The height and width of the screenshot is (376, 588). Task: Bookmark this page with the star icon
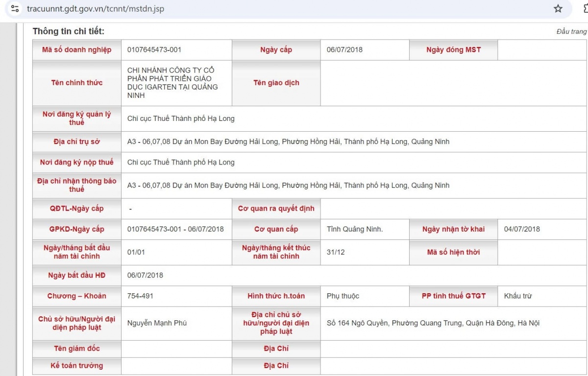558,9
